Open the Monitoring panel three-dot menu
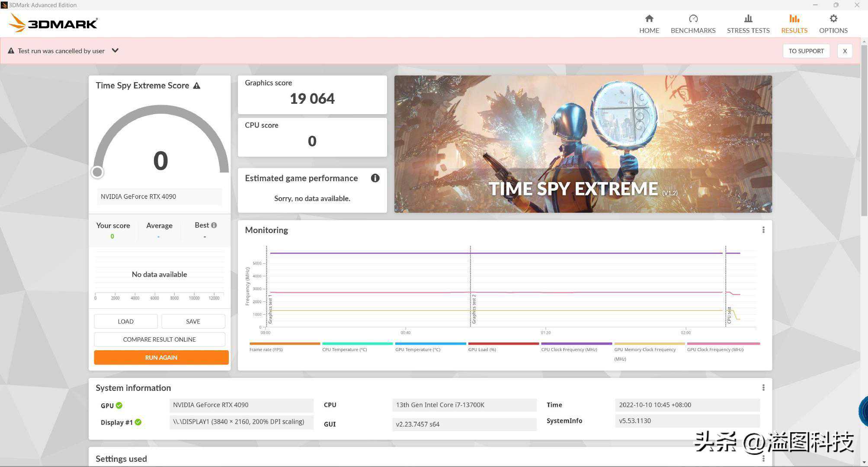 (763, 230)
